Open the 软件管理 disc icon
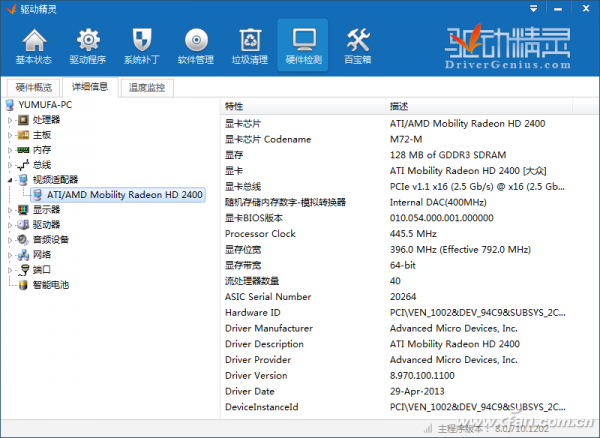Image resolution: width=600 pixels, height=438 pixels. [196, 40]
